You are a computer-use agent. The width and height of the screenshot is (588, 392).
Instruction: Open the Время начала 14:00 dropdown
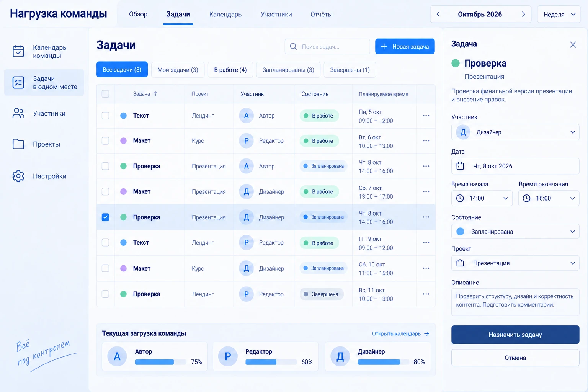pyautogui.click(x=482, y=198)
